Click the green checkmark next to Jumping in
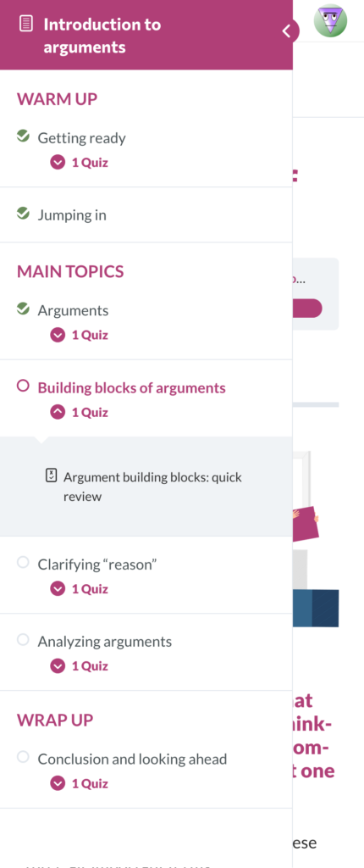 tap(23, 213)
